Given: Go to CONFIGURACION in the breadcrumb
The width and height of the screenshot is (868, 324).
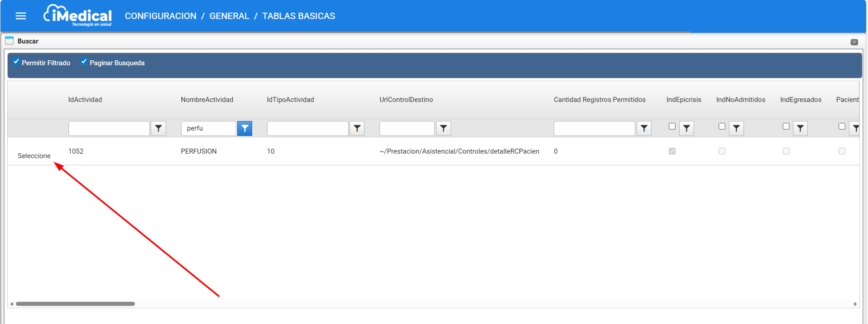Looking at the screenshot, I should pos(160,16).
